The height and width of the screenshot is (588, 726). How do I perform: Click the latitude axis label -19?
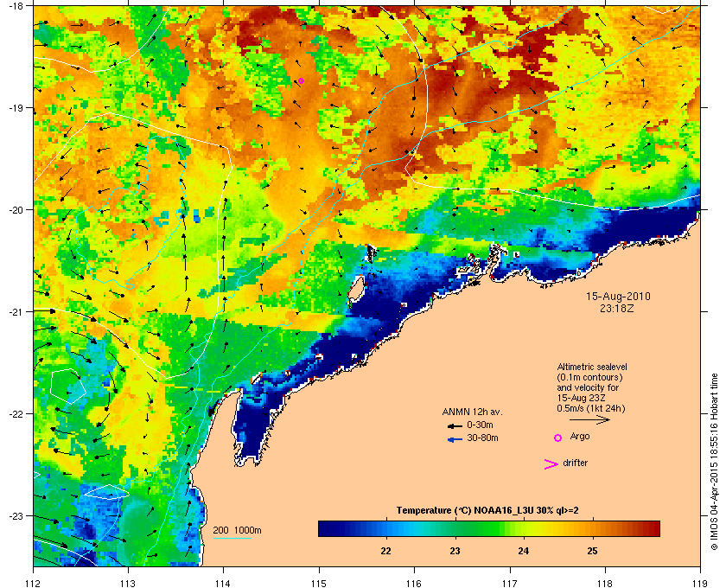[x=16, y=108]
